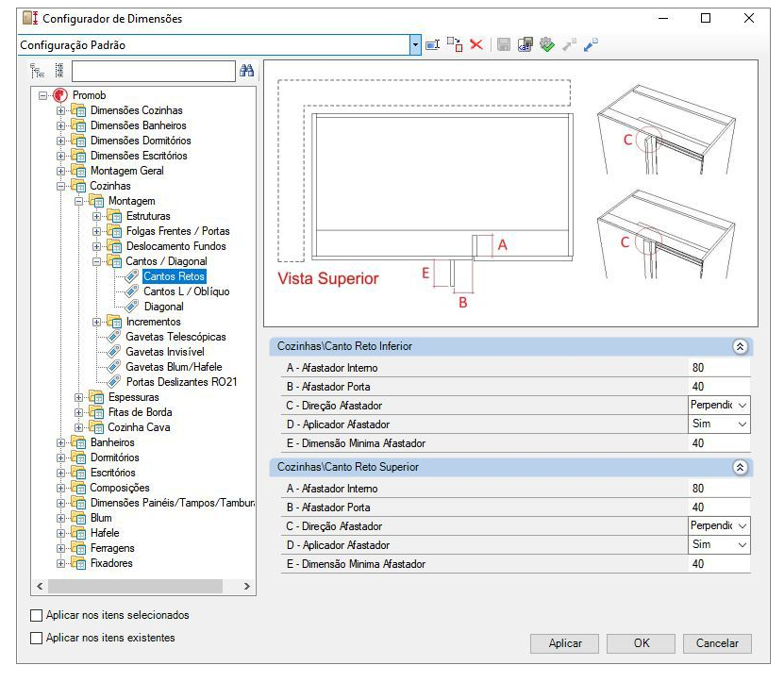Screen dimensions: 784x682
Task: Collapse the 'Cozinhas\Canto Reto Superior' section
Action: [x=740, y=467]
